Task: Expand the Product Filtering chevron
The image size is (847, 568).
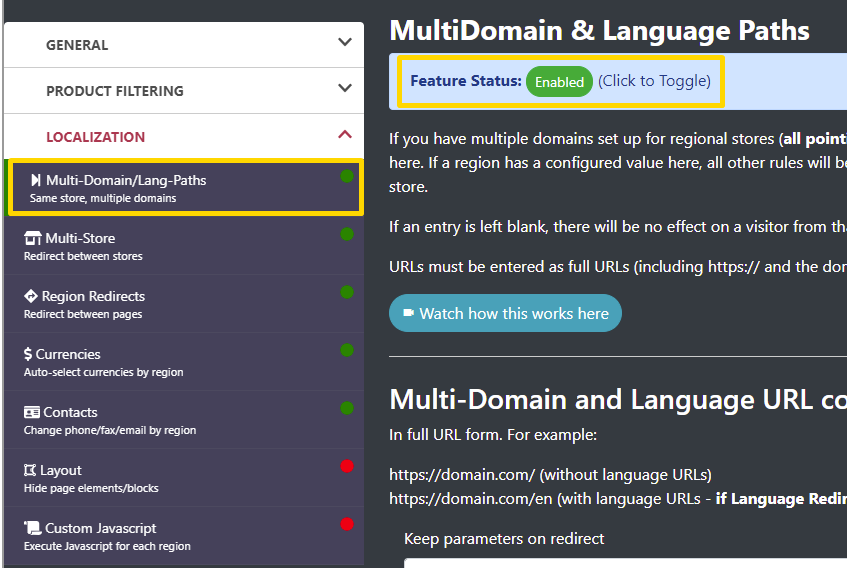Action: [345, 88]
